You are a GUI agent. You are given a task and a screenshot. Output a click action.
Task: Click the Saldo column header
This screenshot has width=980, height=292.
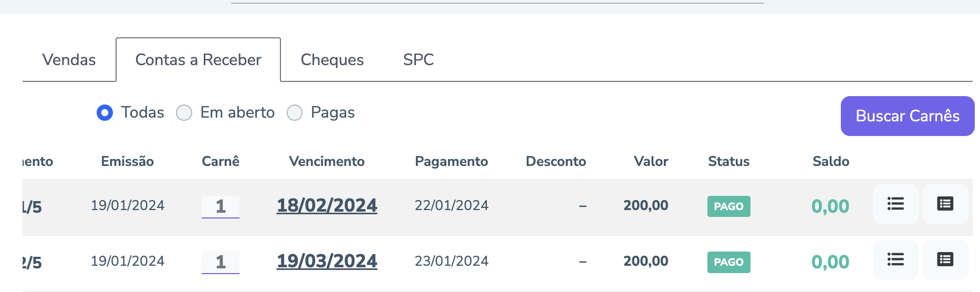(x=830, y=161)
